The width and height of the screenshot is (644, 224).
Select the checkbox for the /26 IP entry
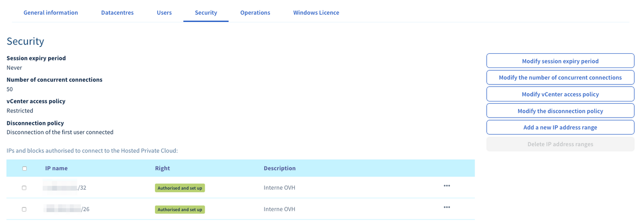coord(24,209)
